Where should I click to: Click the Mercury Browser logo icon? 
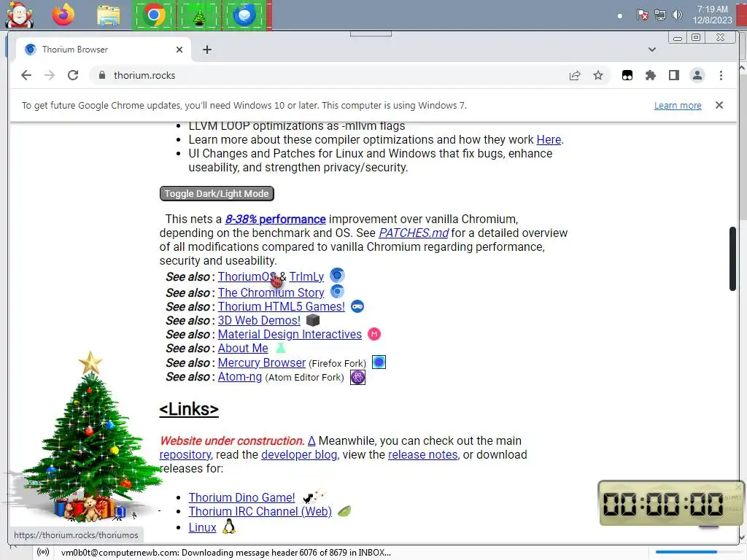[379, 362]
